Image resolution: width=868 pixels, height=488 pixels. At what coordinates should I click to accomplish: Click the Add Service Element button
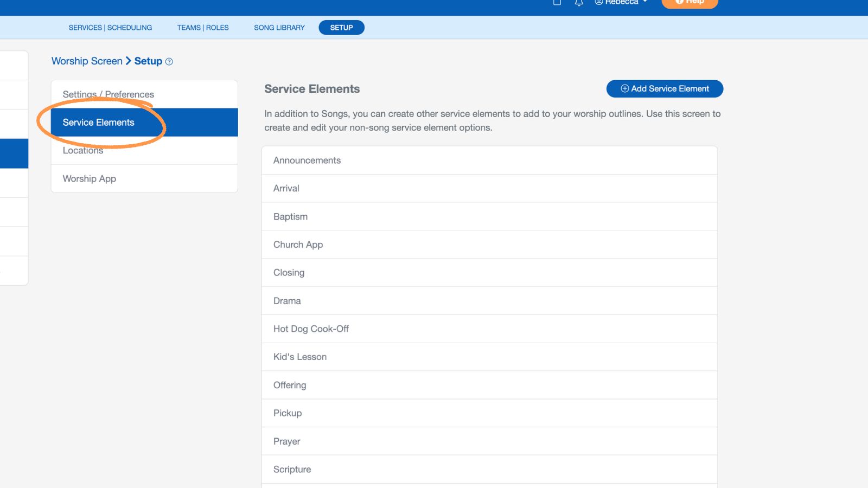click(x=665, y=88)
